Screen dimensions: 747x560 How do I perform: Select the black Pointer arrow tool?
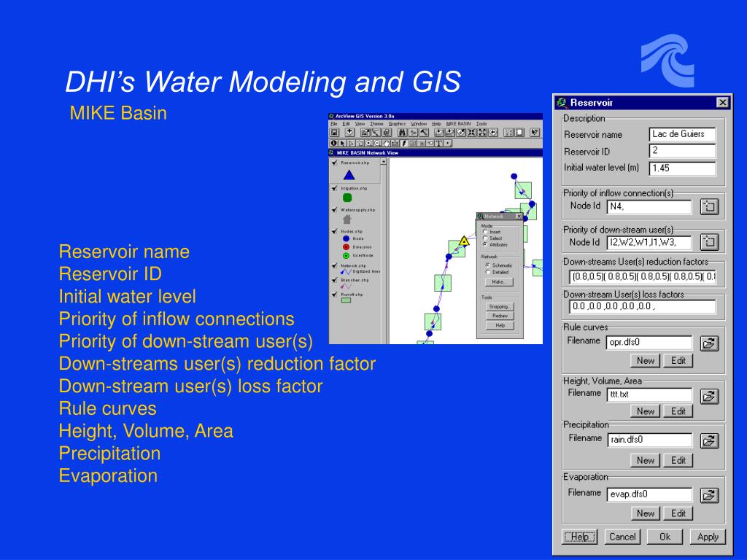[x=343, y=144]
